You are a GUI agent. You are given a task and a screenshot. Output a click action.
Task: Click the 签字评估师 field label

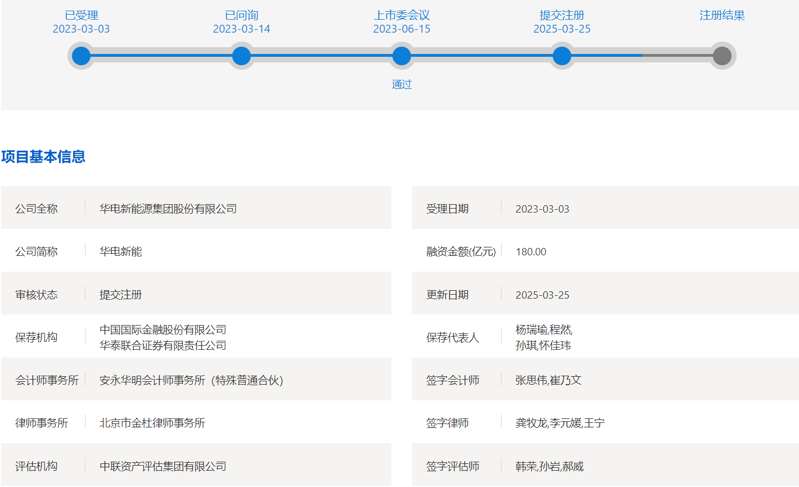point(452,466)
